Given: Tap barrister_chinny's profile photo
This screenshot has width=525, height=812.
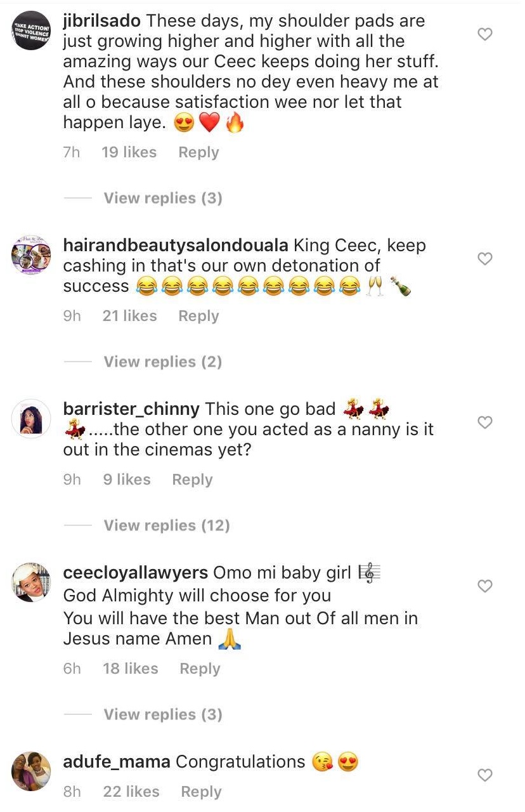Looking at the screenshot, I should (x=31, y=419).
